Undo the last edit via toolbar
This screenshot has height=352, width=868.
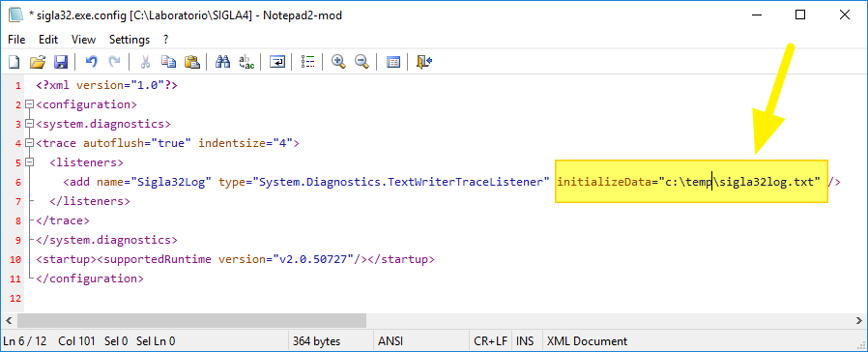91,62
